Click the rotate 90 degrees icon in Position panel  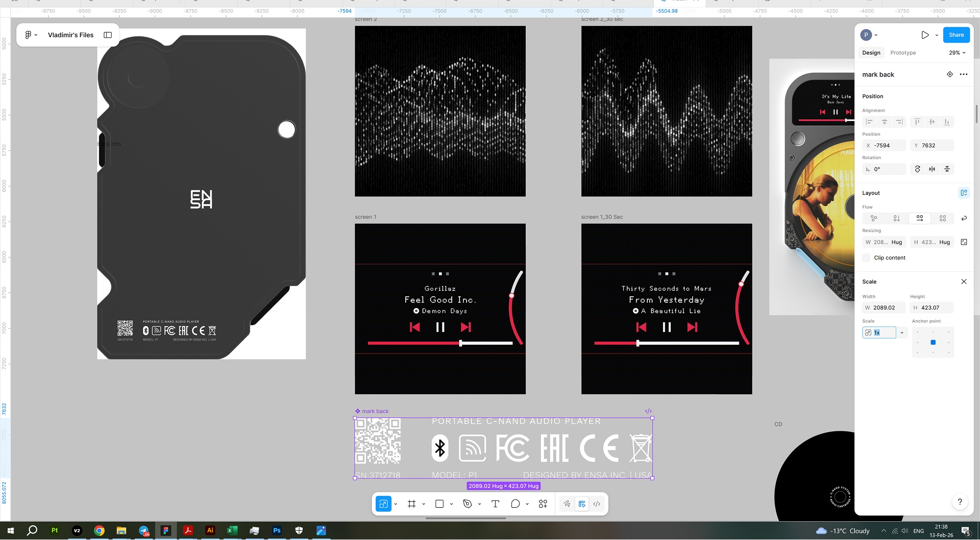(917, 169)
